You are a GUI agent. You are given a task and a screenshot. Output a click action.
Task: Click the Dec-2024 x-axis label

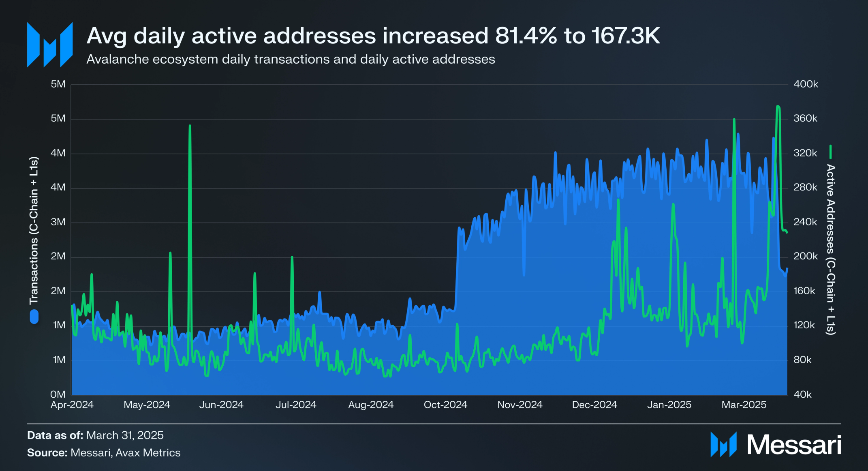pos(594,405)
